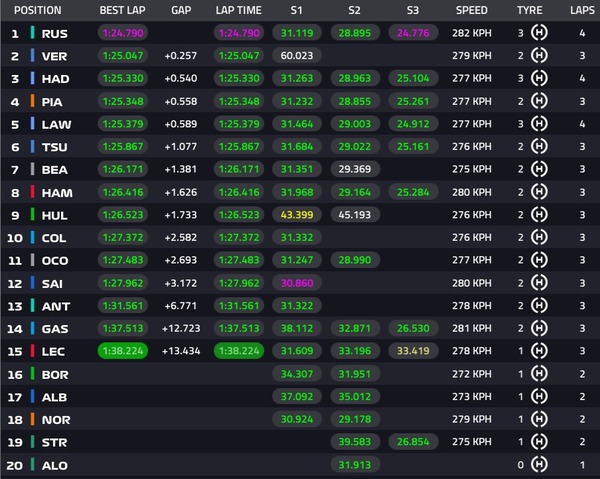This screenshot has width=600, height=479.
Task: Click HUL's hard tyre icon
Action: 539,215
